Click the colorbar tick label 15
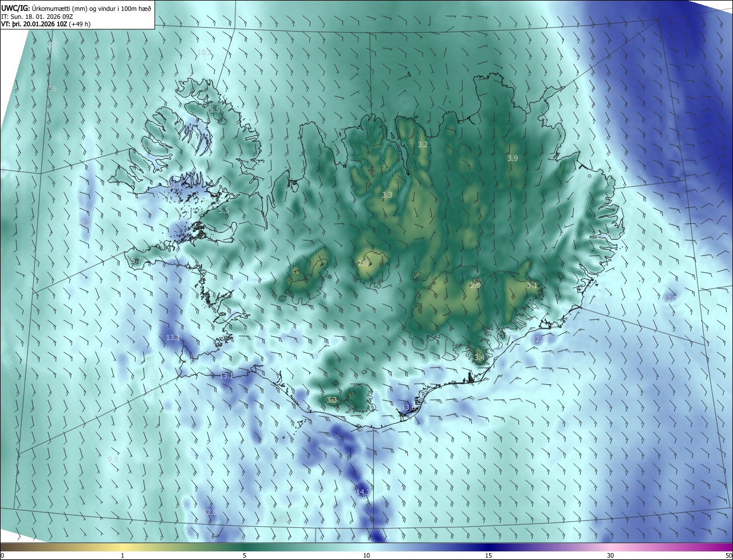Viewport: 733px width, 560px height. [x=488, y=555]
